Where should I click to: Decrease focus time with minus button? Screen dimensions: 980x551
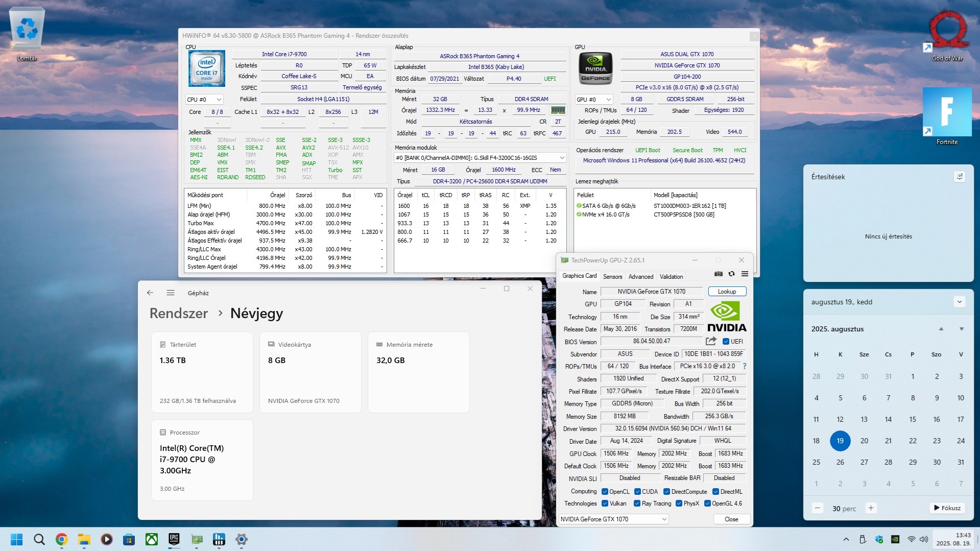(818, 508)
